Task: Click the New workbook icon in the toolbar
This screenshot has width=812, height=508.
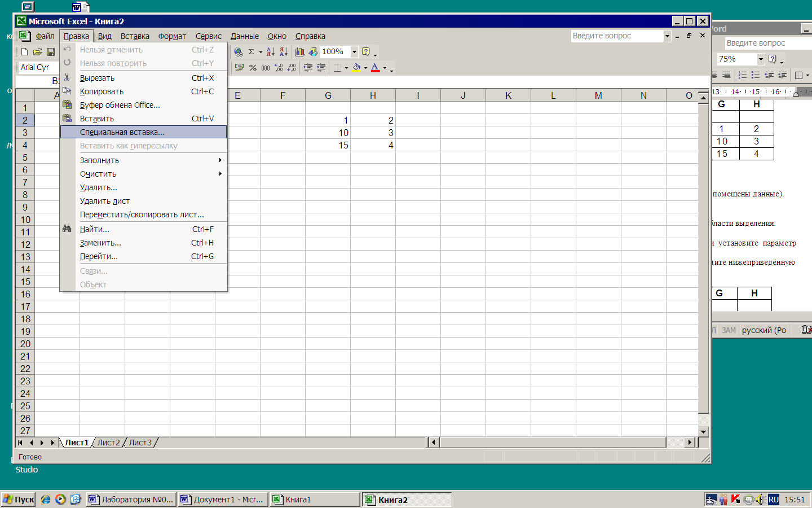Action: pos(24,52)
